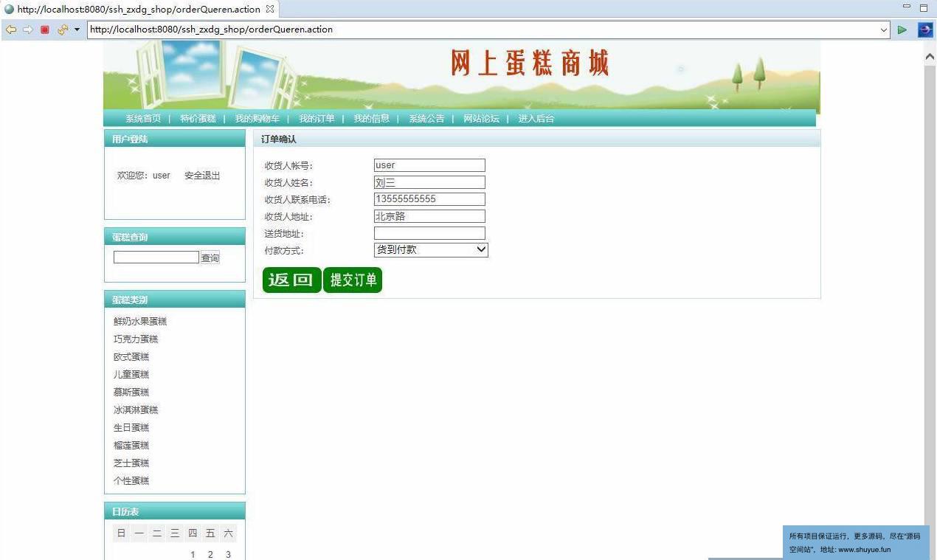Click the Eclipse external browser icon
Viewport: 937px width, 560px height.
click(x=924, y=30)
